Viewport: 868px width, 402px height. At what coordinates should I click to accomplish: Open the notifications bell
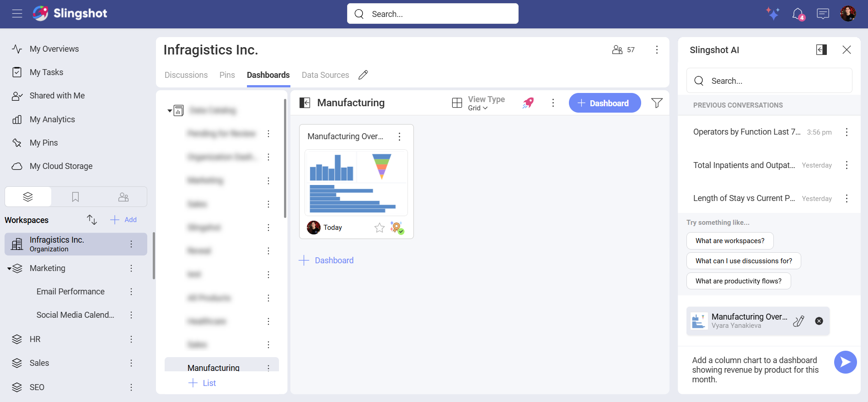point(798,14)
